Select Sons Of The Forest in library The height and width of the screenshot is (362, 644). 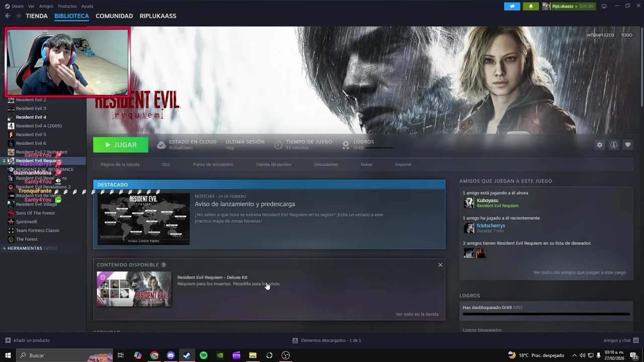pyautogui.click(x=35, y=213)
